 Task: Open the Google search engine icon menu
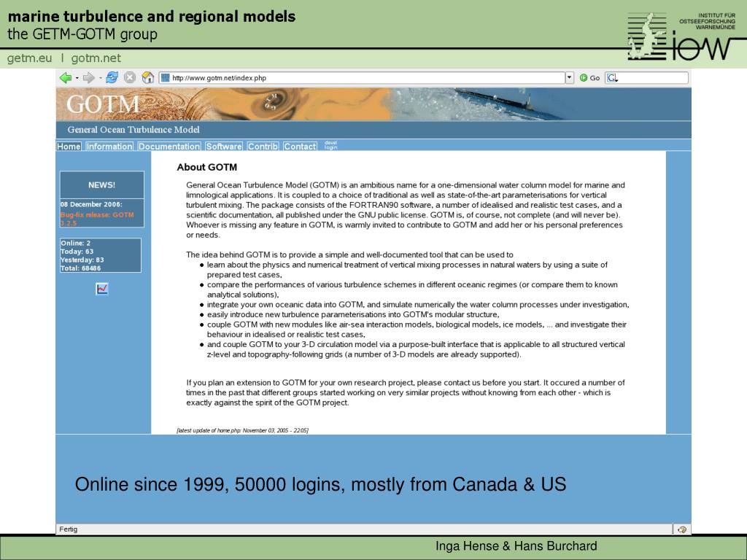tap(612, 77)
